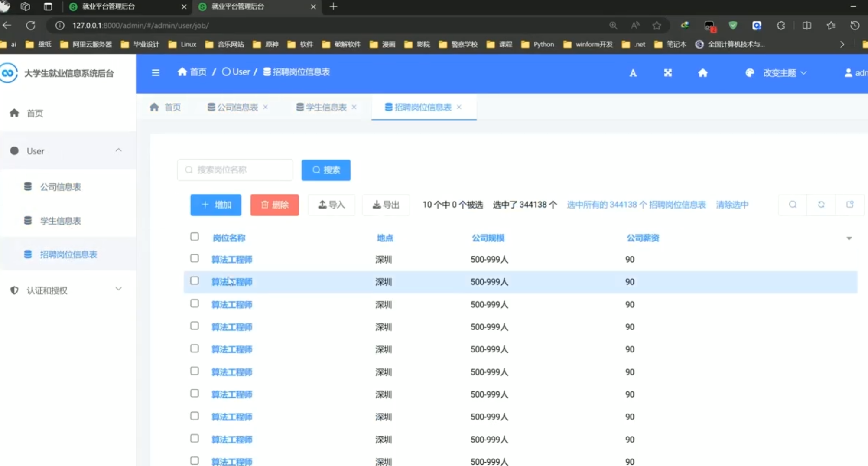Switch to the 学生信息表 tab

point(325,107)
